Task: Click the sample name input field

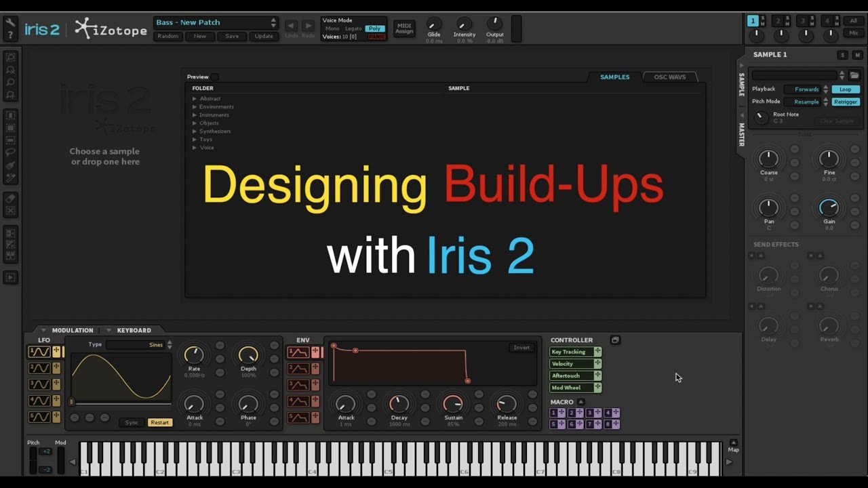Action: [x=794, y=75]
